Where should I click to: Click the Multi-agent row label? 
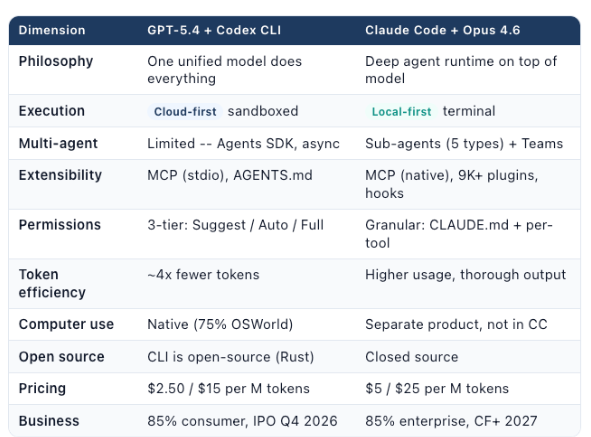(x=58, y=144)
